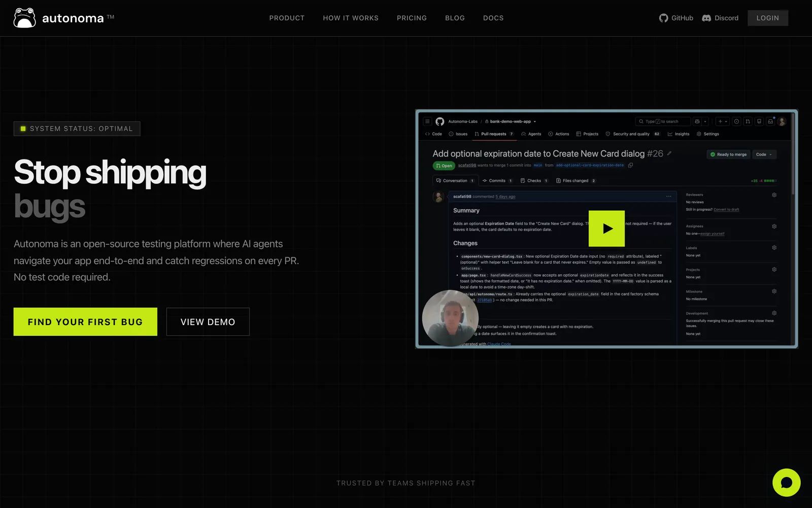Open the plus create-new dropdown in the preview
Viewport: 812px width, 508px height.
(723, 121)
